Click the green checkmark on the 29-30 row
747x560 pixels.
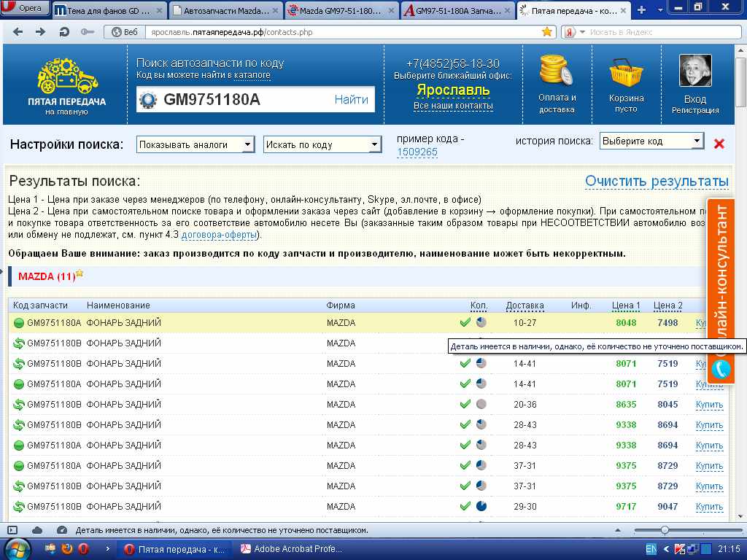[x=465, y=506]
